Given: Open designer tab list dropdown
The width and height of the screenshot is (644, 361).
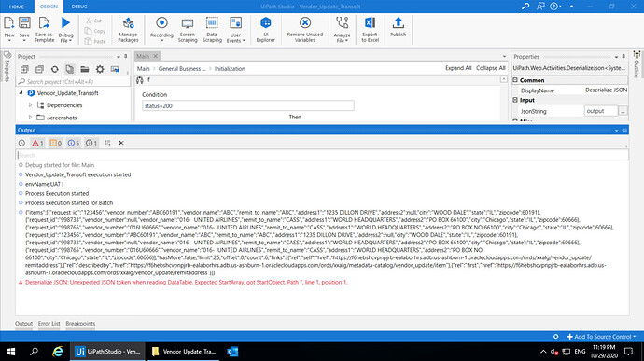Looking at the screenshot, I should point(504,56).
